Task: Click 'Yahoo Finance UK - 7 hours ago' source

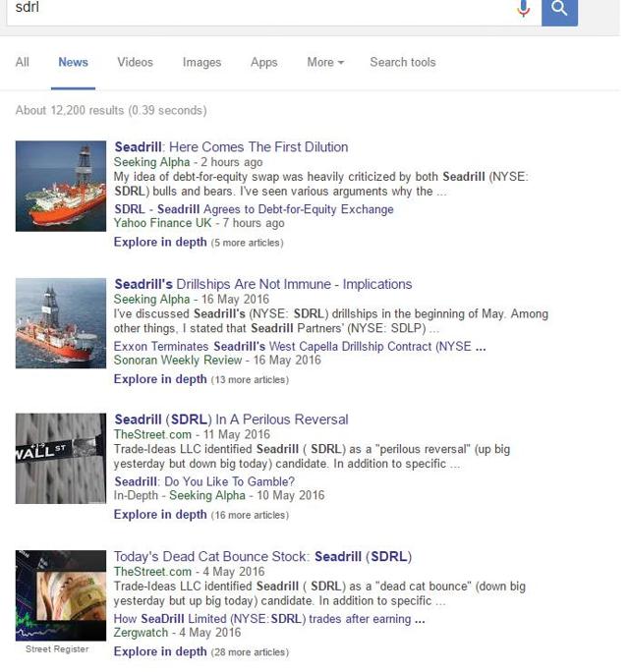Action: pyautogui.click(x=199, y=223)
